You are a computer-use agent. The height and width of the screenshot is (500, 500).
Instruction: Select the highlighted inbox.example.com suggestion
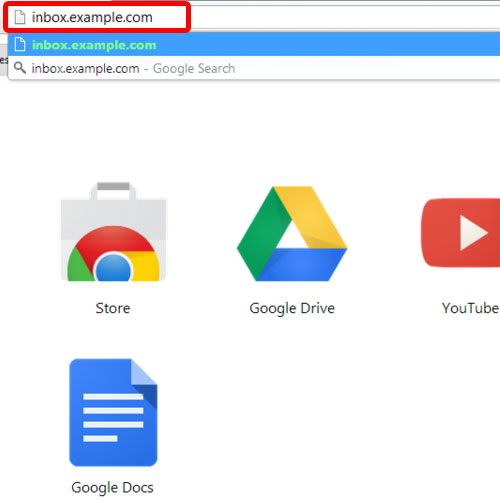point(254,45)
